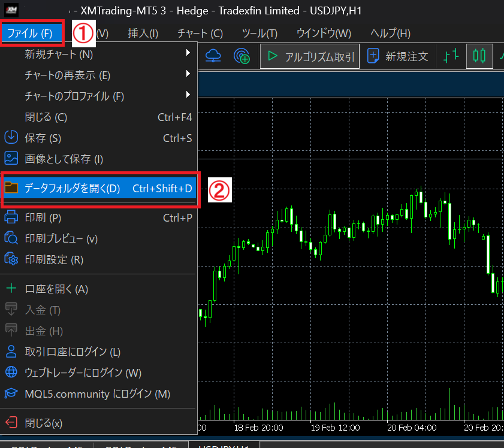Viewport: 504px width, 448px height.
Task: Select 取引口座にログイン (L) menu item
Action: pos(73,352)
